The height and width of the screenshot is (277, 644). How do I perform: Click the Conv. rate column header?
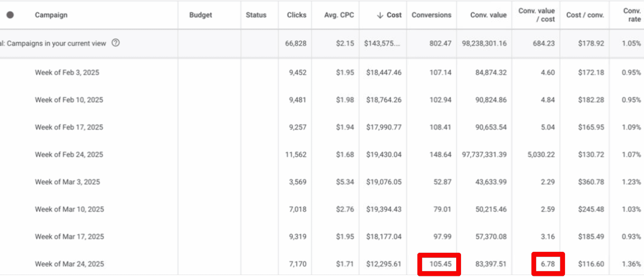tap(631, 15)
